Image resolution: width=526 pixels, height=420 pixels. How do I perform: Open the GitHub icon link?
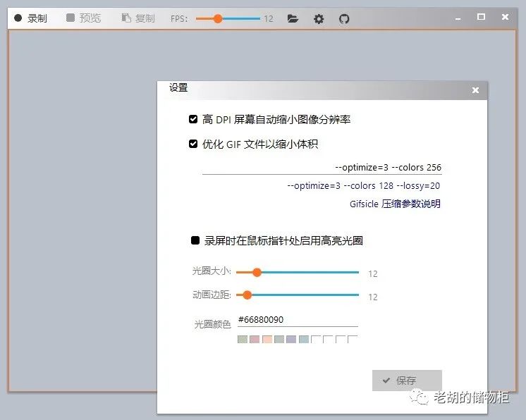pos(344,19)
